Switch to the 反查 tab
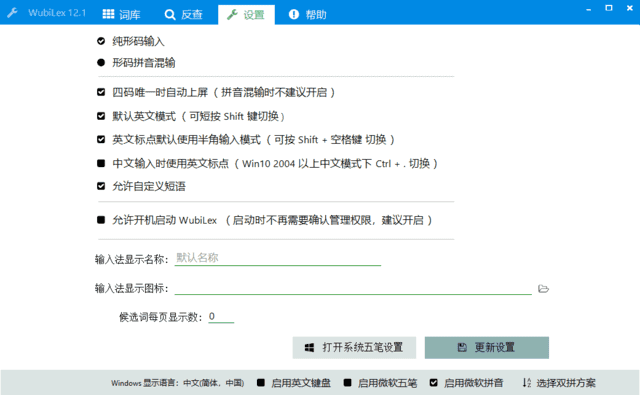This screenshot has width=640, height=395. [183, 14]
